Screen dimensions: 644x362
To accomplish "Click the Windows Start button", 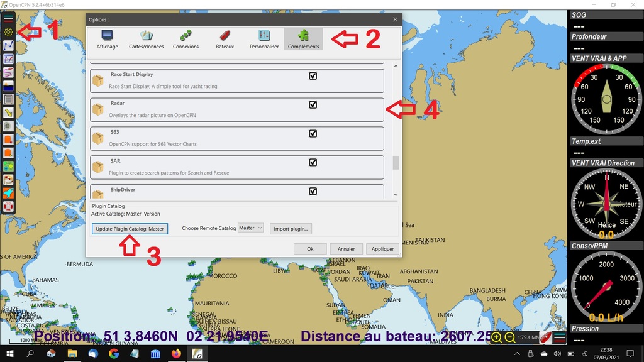I will coord(10,353).
